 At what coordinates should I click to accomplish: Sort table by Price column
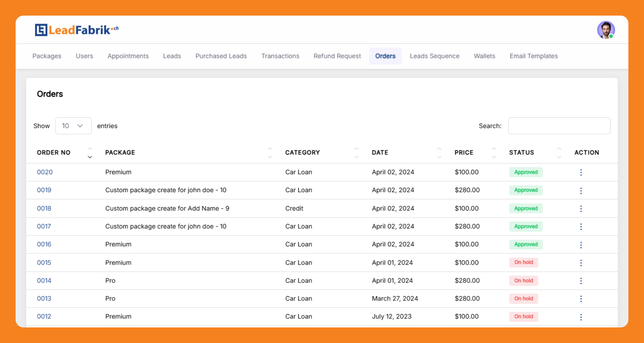[x=494, y=153]
